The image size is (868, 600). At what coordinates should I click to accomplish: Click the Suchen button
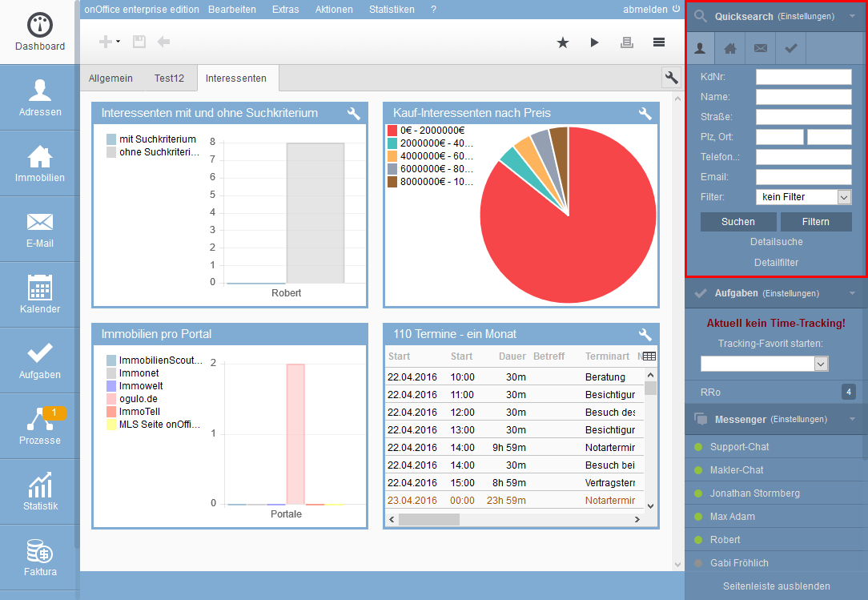pyautogui.click(x=737, y=222)
